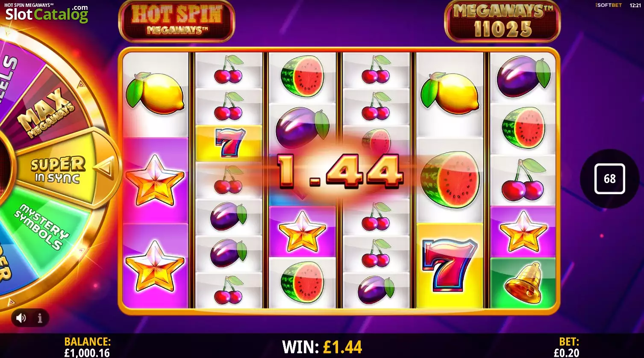This screenshot has height=358, width=644.
Task: Open the SlotCatalog.com logo link
Action: pyautogui.click(x=47, y=14)
